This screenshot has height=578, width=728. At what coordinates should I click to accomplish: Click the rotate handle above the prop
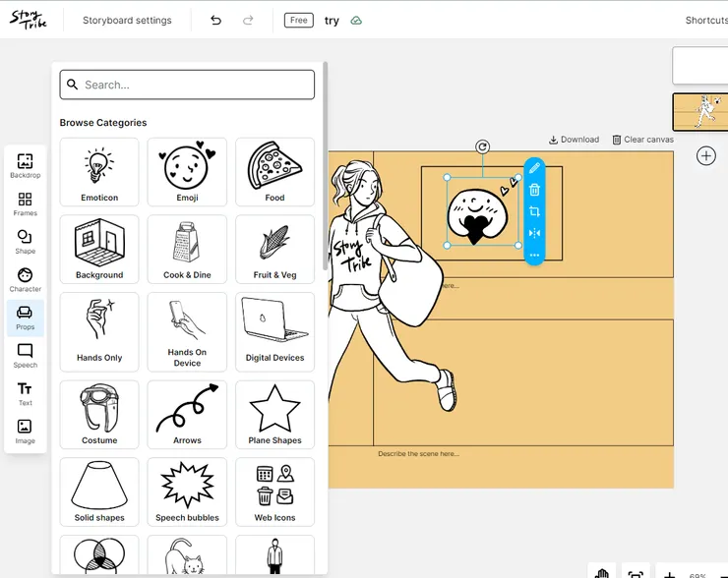point(482,147)
